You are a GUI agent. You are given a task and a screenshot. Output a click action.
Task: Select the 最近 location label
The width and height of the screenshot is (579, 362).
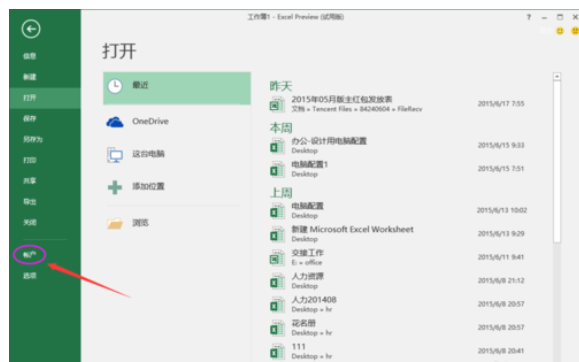(x=140, y=85)
